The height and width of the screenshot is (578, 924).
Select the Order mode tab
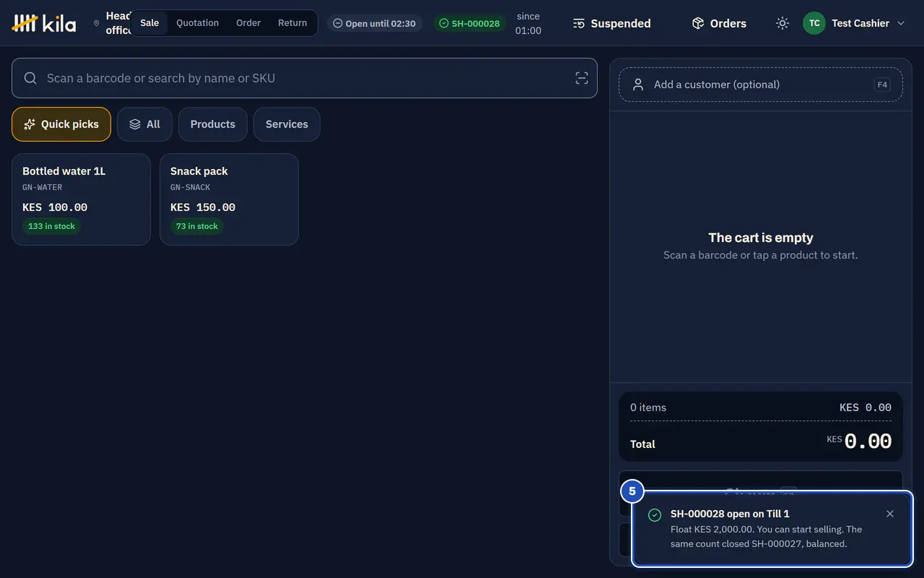[x=248, y=23]
